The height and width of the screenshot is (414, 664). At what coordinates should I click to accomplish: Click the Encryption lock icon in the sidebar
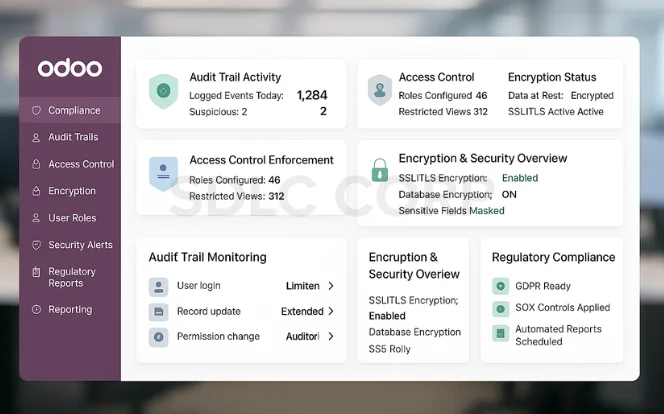coord(36,191)
